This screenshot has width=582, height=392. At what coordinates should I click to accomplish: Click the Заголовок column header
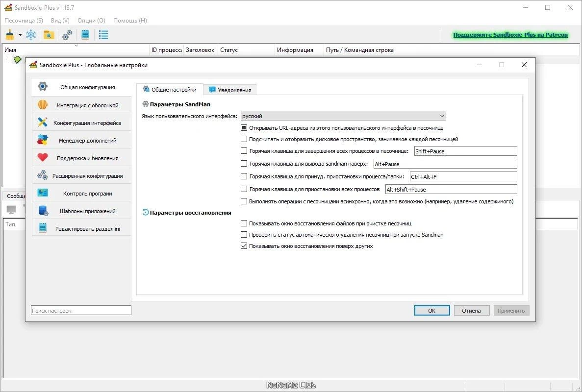coord(201,49)
